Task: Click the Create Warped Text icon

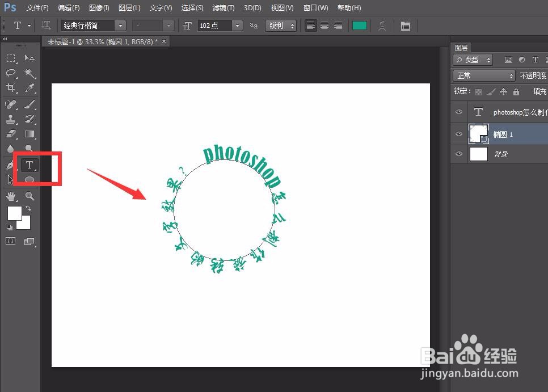Action: click(382, 26)
